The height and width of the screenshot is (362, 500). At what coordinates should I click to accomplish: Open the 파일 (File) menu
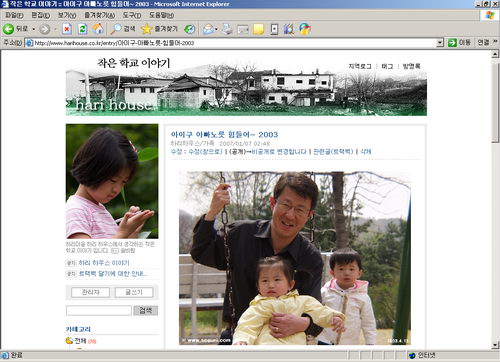click(14, 15)
